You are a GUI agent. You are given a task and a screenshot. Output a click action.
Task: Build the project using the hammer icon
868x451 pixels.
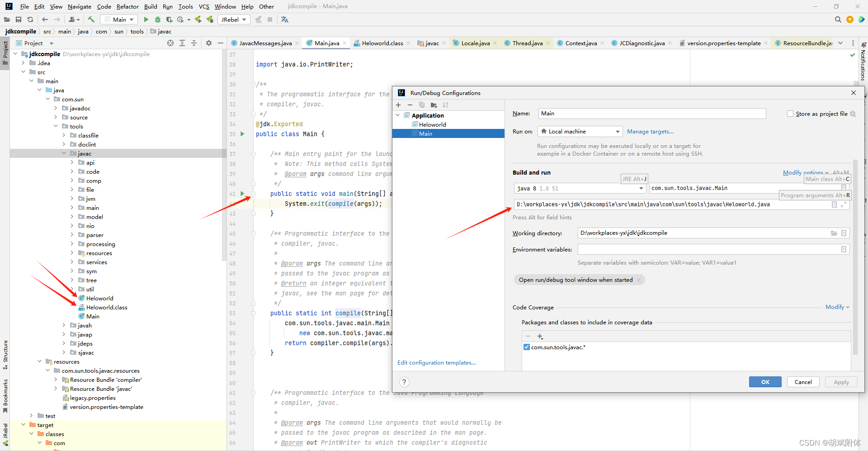(x=91, y=19)
